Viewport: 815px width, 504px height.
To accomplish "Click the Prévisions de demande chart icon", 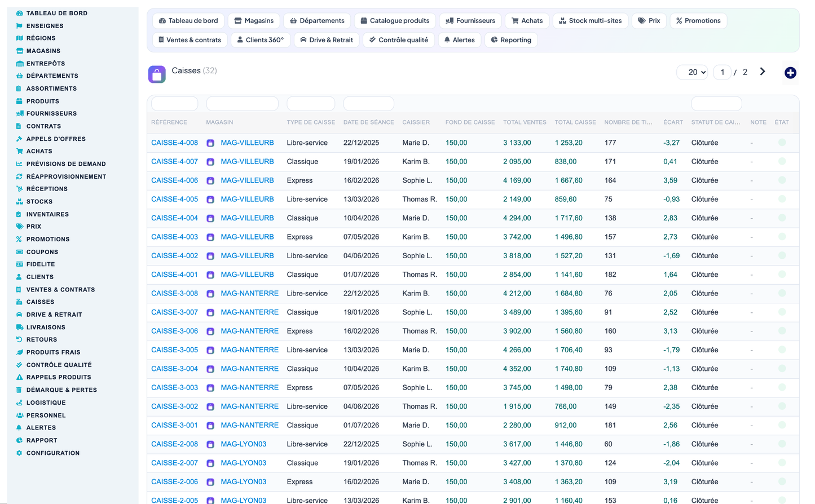I will click(x=20, y=164).
